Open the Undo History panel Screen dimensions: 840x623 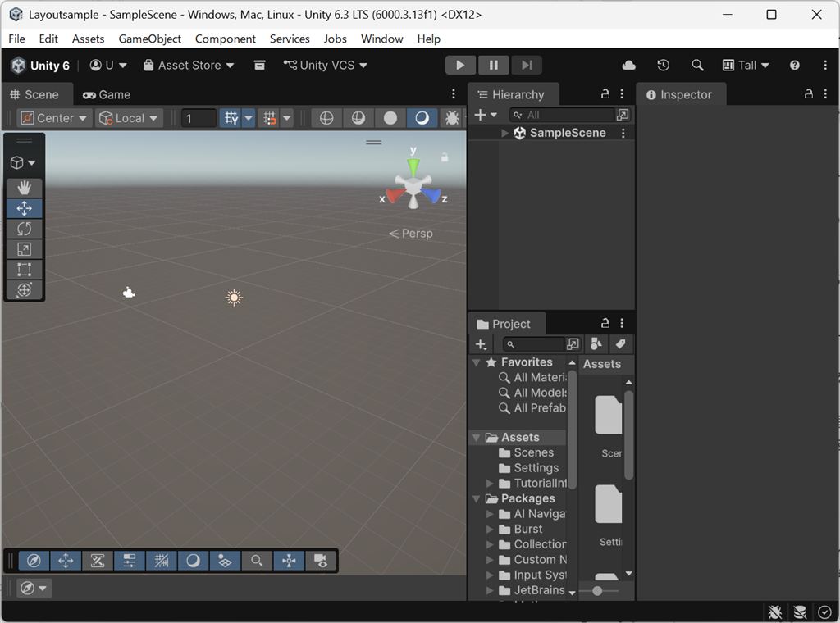[663, 65]
